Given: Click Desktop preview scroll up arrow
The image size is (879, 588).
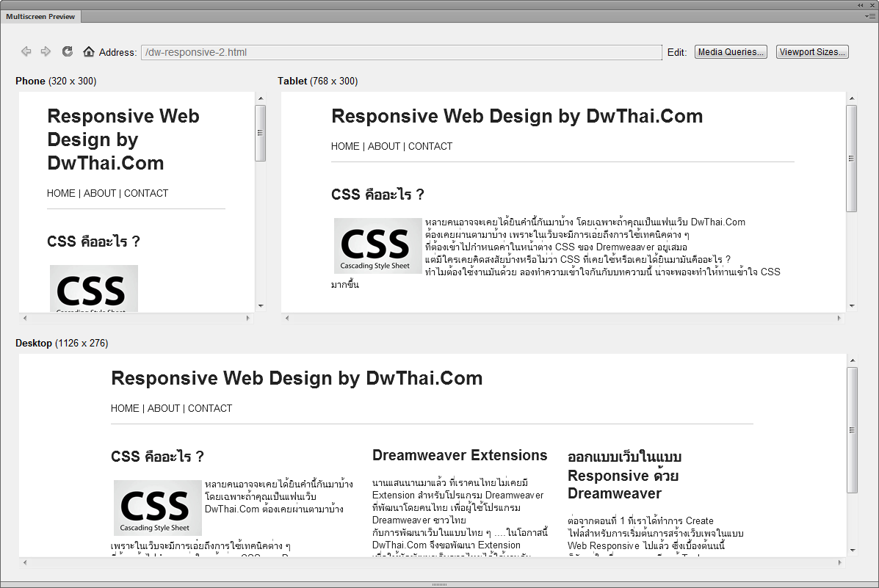Looking at the screenshot, I should 852,360.
